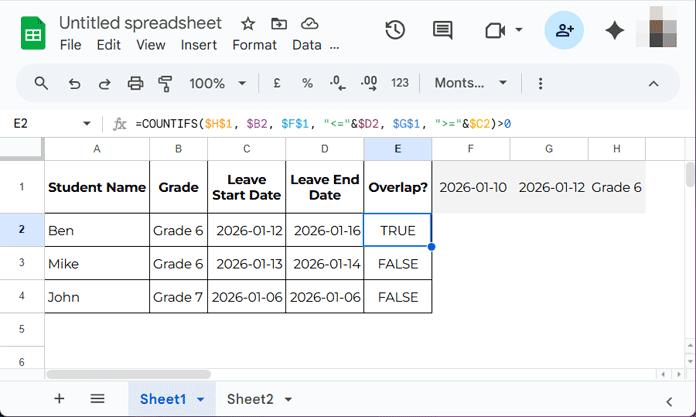
Task: Share the spreadsheet with people
Action: pos(564,30)
